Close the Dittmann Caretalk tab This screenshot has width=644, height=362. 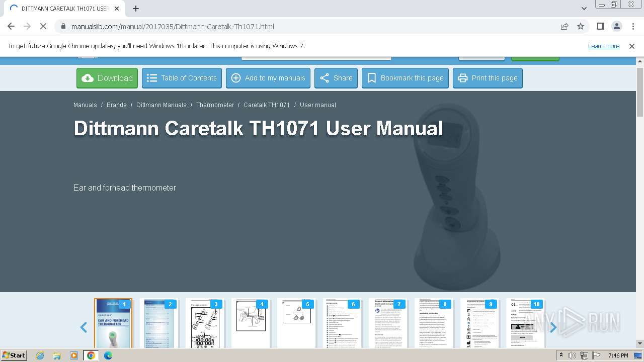click(x=117, y=9)
